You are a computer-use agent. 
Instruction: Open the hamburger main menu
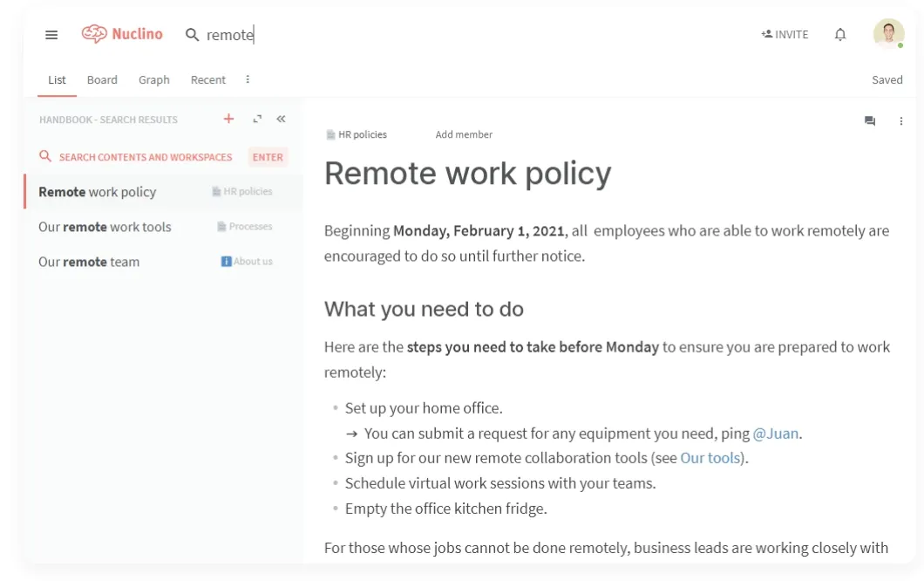tap(51, 35)
